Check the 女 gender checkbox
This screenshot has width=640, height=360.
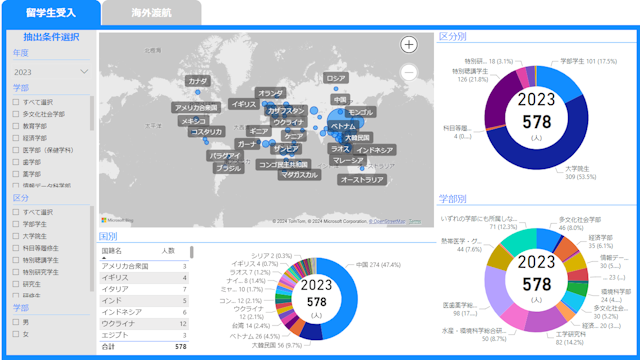16,334
